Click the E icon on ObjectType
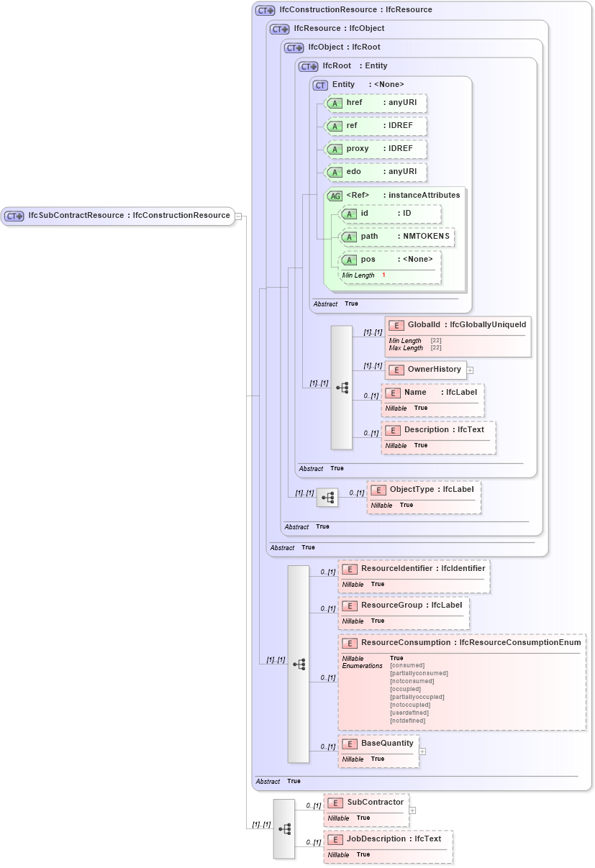Viewport: 595px width, 868px height. pos(378,490)
